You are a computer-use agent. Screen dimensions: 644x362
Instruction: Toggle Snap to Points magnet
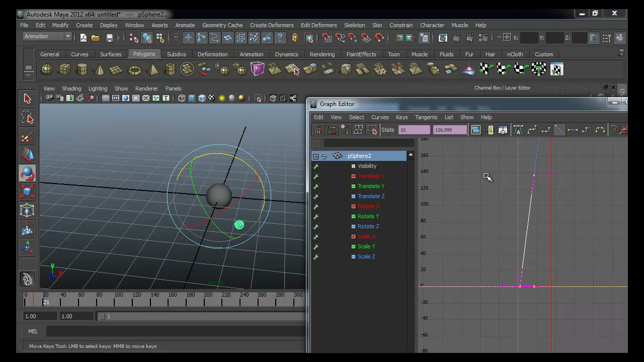353,38
